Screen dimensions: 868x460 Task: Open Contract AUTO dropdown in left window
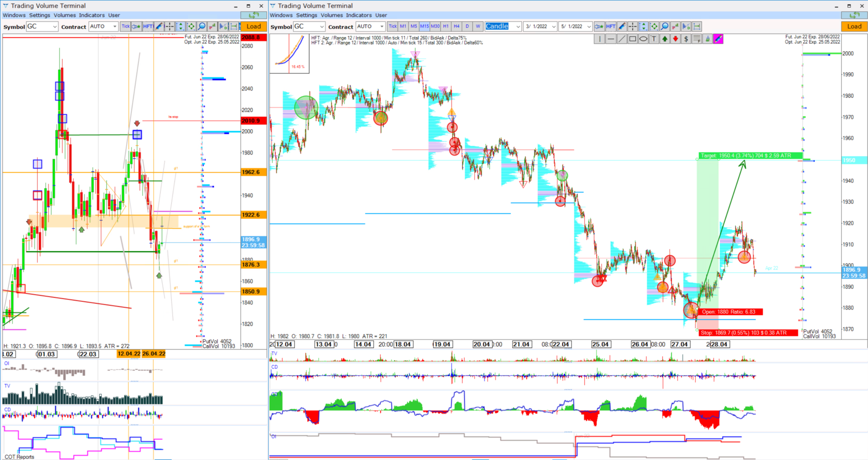pos(103,26)
